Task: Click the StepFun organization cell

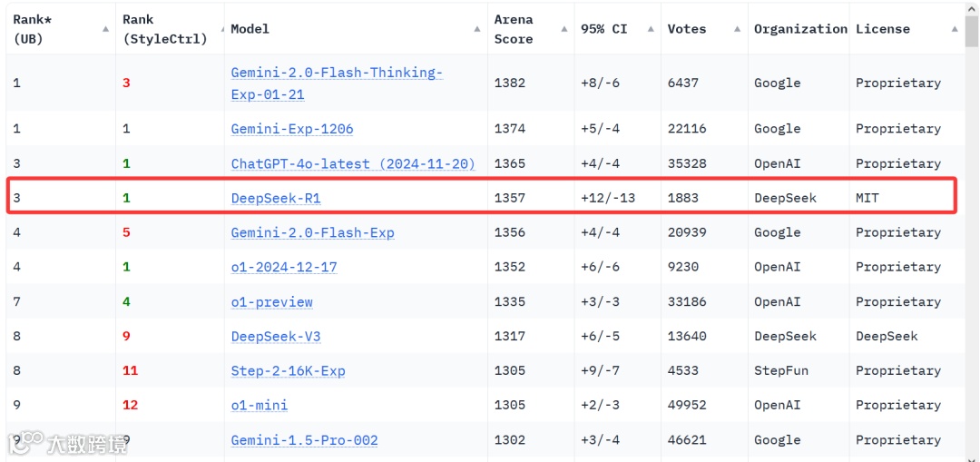Action: (x=781, y=370)
